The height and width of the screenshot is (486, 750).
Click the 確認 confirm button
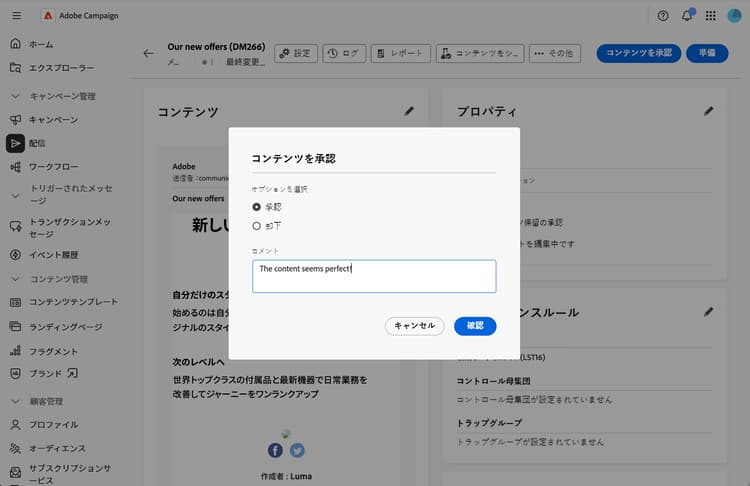click(x=475, y=326)
